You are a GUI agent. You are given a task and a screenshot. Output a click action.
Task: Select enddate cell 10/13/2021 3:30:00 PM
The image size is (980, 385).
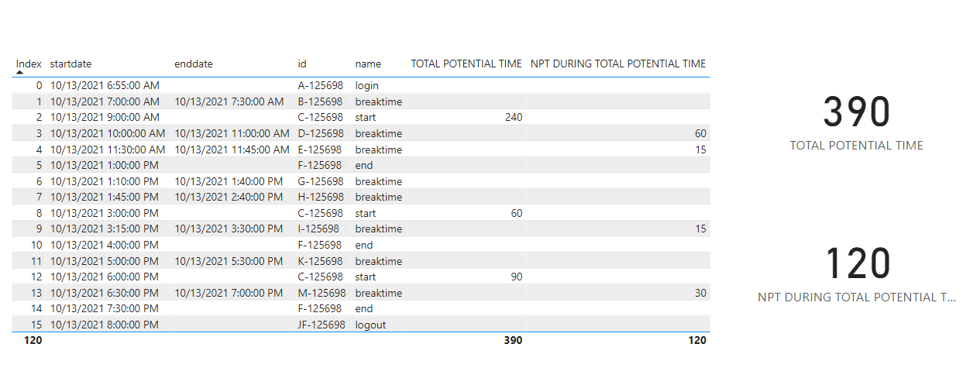[x=228, y=229]
